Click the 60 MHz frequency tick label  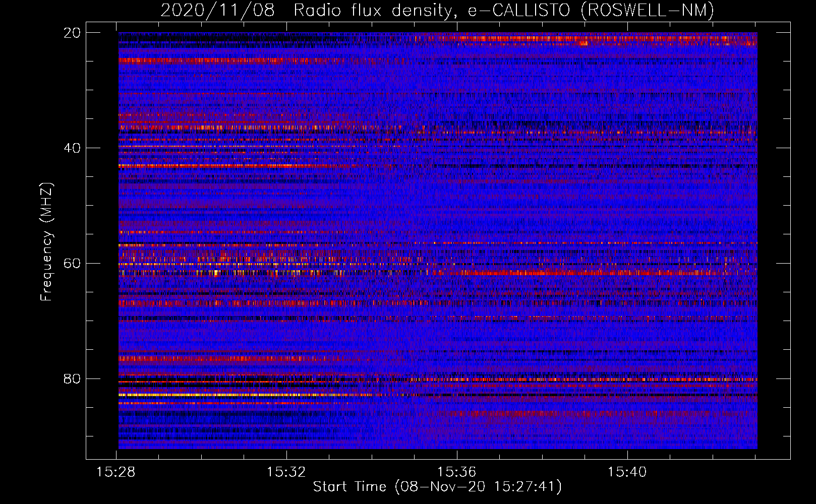click(x=72, y=264)
